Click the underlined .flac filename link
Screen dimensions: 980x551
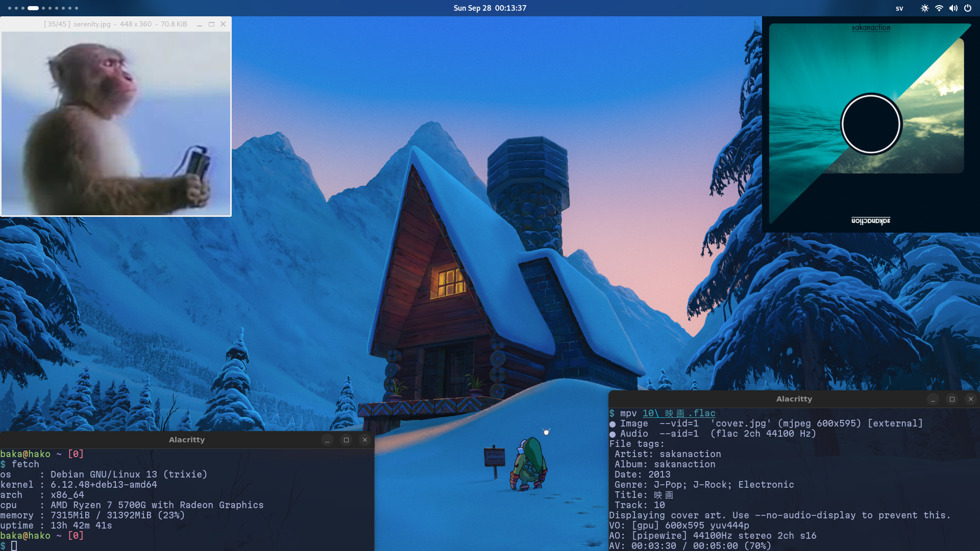[x=678, y=413]
